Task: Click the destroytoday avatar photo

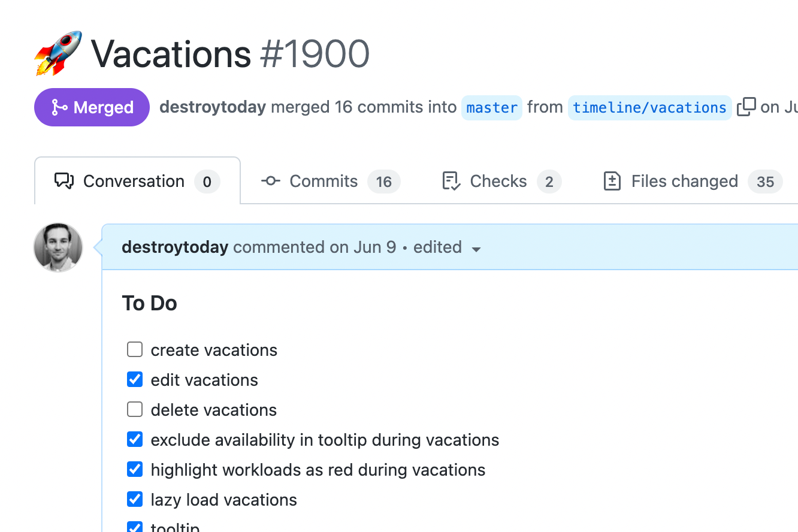Action: click(x=58, y=247)
